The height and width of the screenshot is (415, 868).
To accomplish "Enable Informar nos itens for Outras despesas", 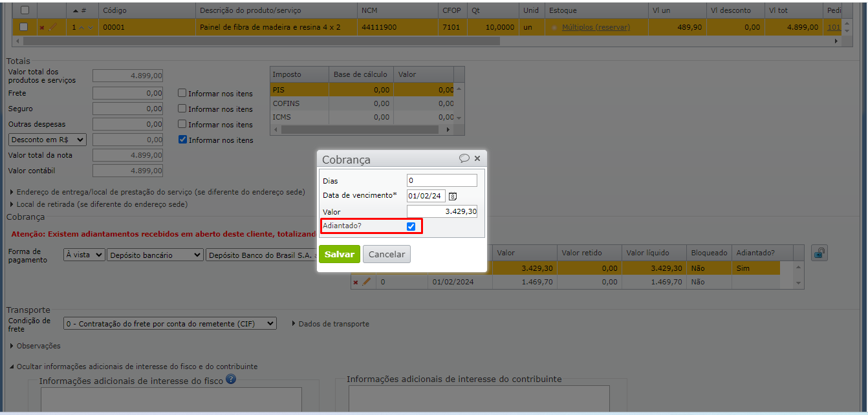I will pyautogui.click(x=182, y=124).
